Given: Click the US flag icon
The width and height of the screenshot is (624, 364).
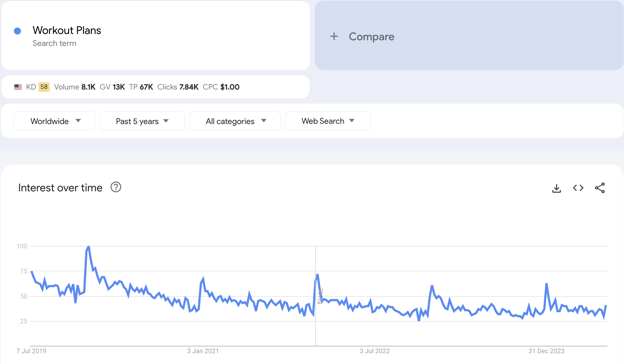Looking at the screenshot, I should 18,87.
